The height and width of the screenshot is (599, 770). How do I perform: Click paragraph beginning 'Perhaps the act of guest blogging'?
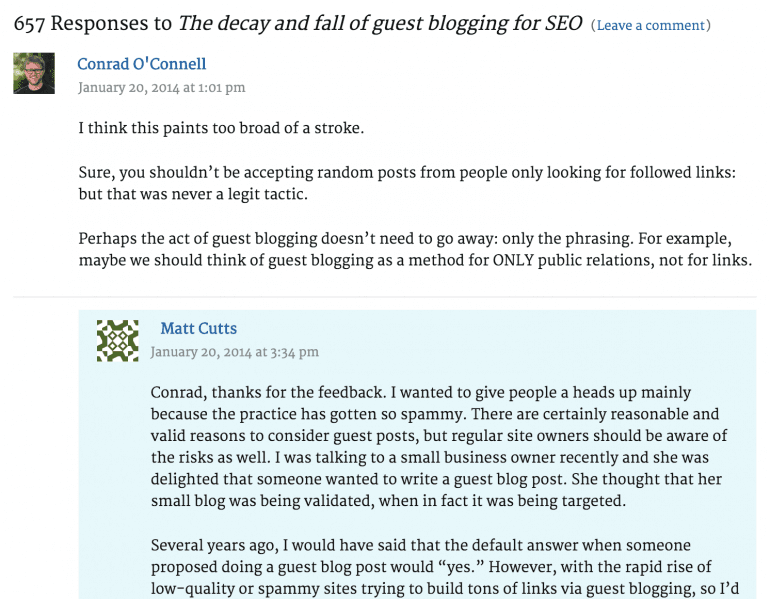pyautogui.click(x=415, y=249)
